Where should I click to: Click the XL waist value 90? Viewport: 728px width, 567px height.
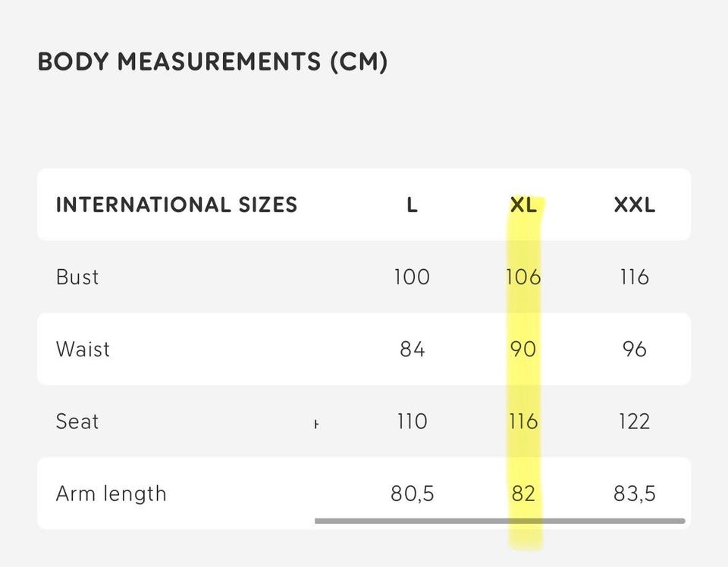pyautogui.click(x=523, y=349)
